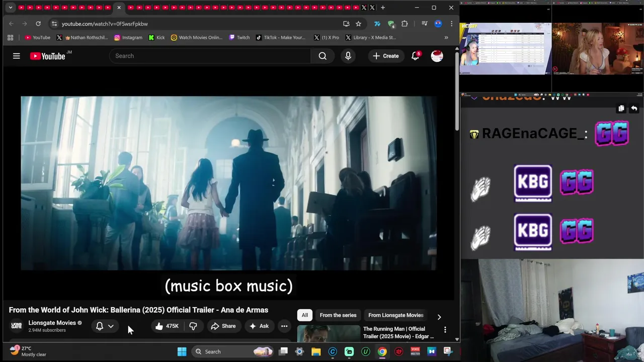Start voice search with the microphone
Image resolution: width=644 pixels, height=362 pixels.
(x=348, y=56)
